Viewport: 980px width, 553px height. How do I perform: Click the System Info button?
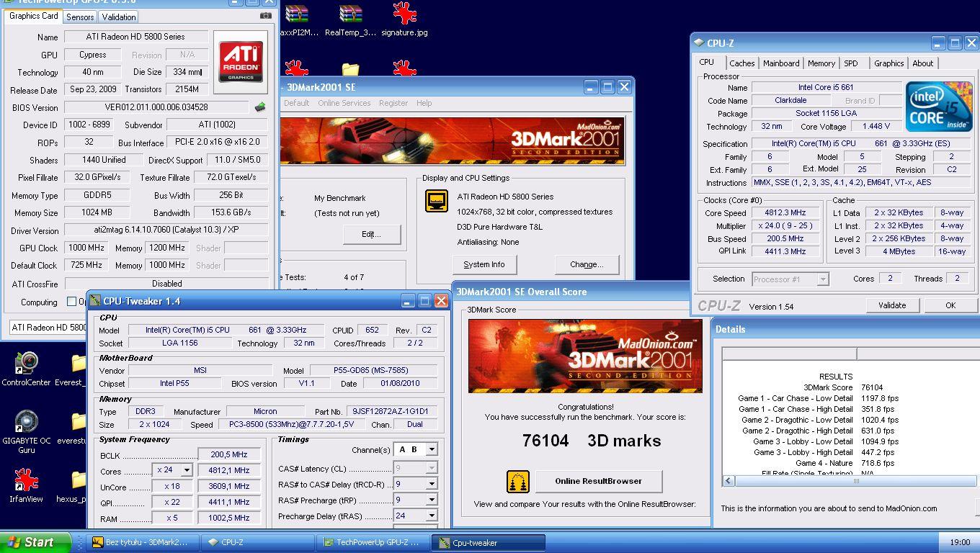tap(484, 264)
